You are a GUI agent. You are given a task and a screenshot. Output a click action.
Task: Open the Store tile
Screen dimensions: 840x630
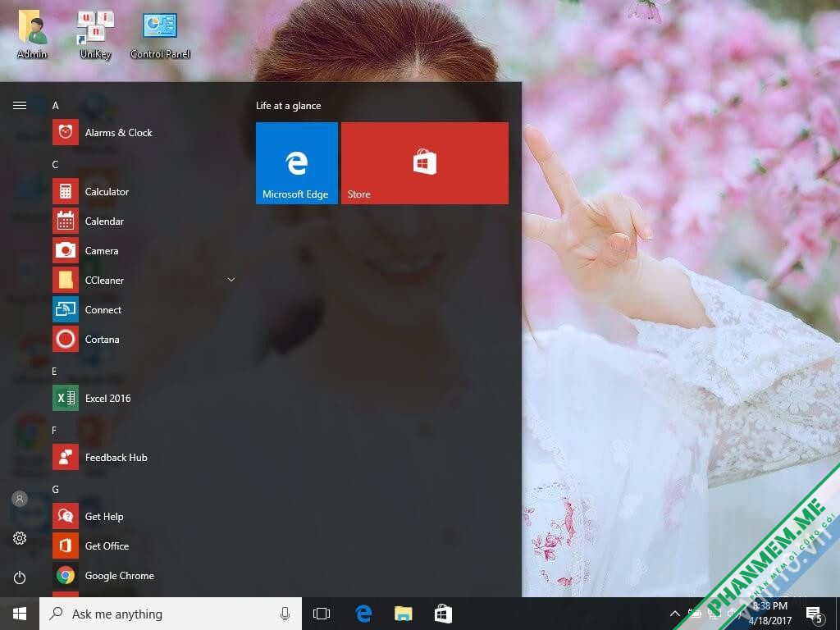[x=425, y=163]
